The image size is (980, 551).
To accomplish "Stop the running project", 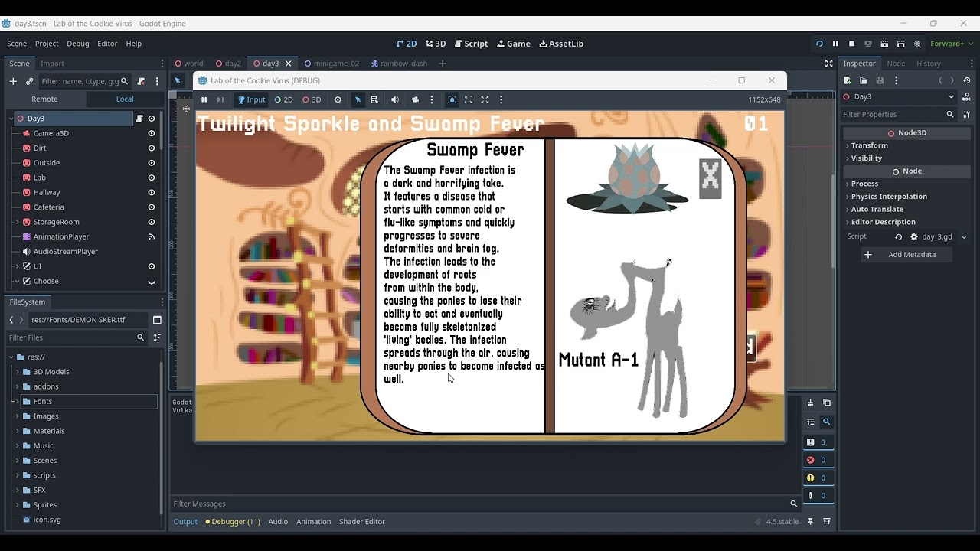I will pyautogui.click(x=851, y=44).
